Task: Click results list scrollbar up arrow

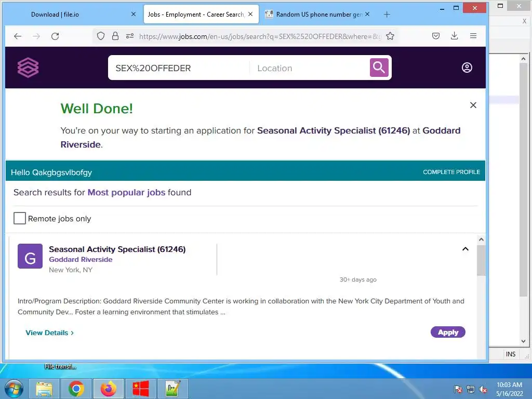Action: point(481,240)
